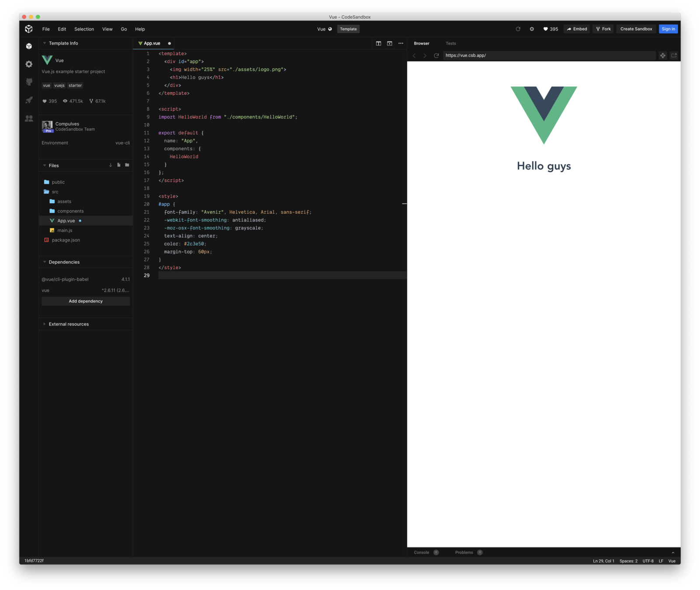
Task: Expand the External resources section
Action: (69, 324)
